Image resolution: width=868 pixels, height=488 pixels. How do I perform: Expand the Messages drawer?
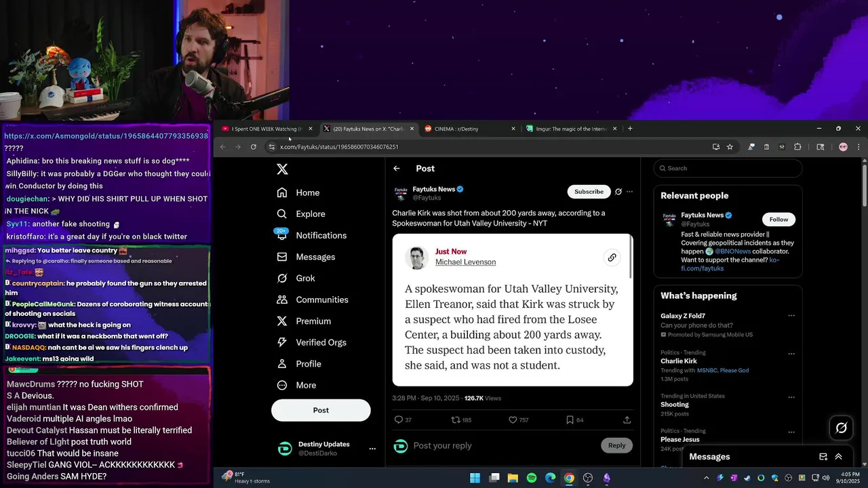(x=839, y=457)
